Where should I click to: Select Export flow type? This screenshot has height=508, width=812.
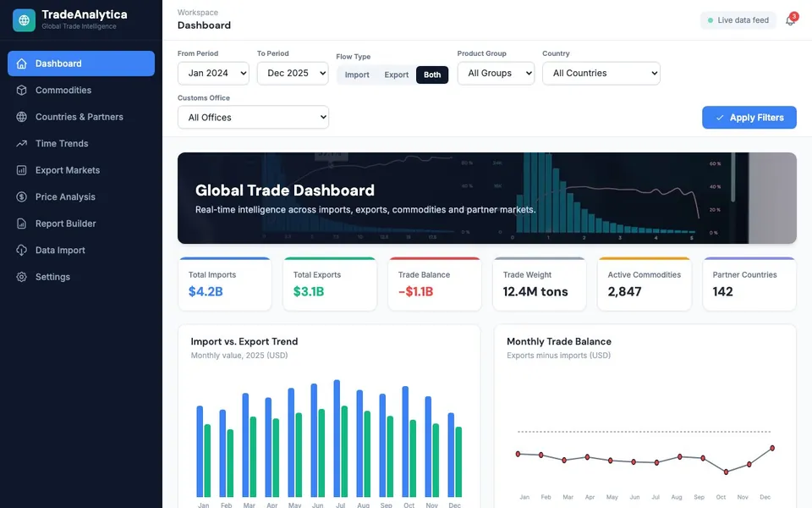(x=396, y=75)
